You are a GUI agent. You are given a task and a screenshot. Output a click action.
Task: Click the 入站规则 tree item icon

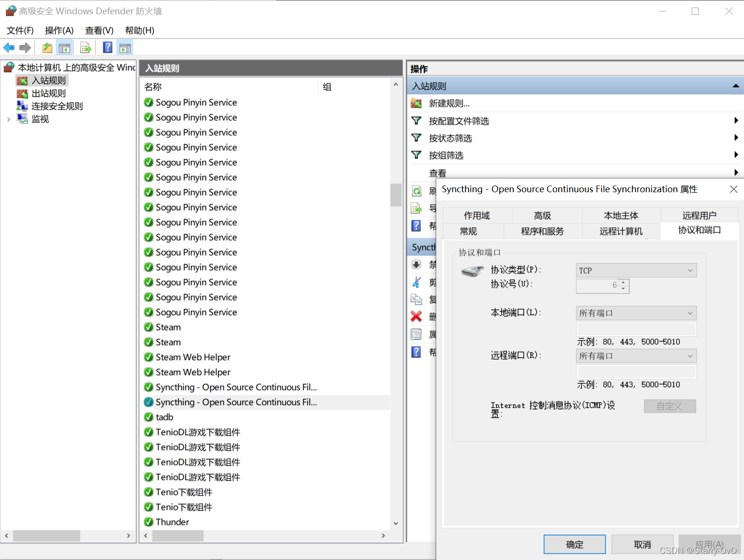[22, 80]
